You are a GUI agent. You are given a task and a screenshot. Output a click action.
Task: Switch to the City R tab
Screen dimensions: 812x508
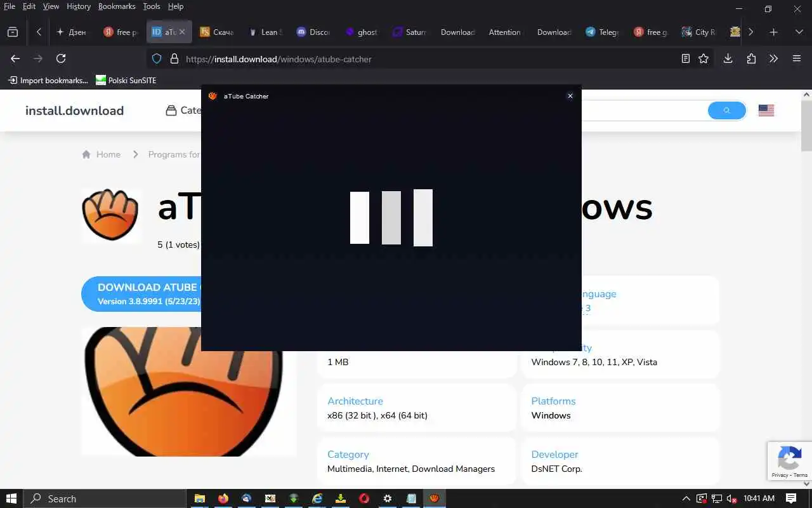[698, 32]
